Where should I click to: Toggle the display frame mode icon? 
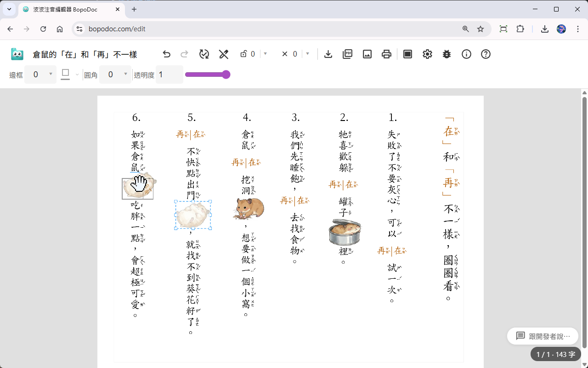[407, 54]
